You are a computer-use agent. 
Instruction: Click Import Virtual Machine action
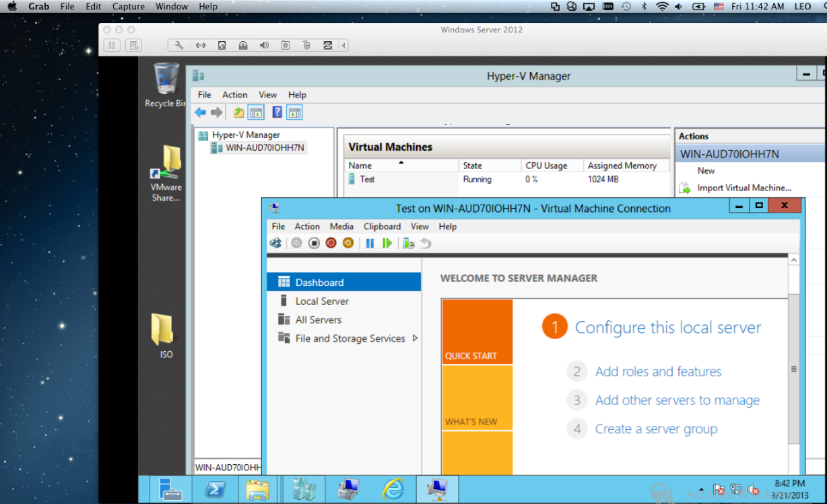[744, 188]
